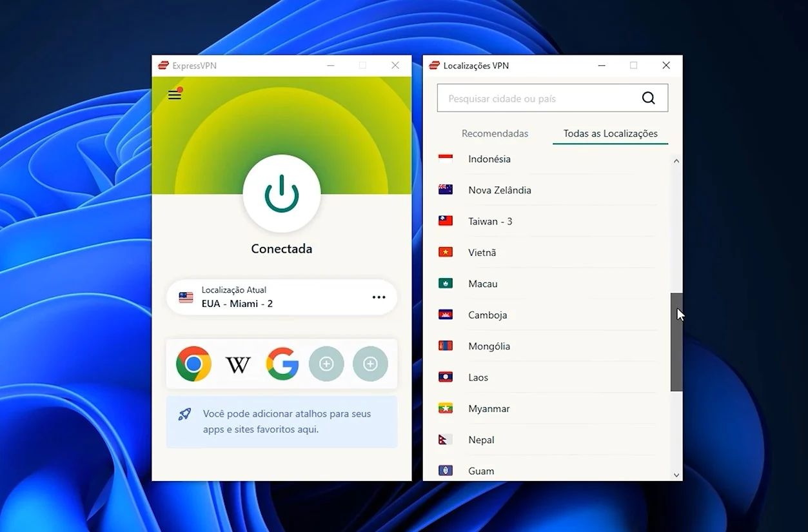Click the Localizações VPN window logo
The height and width of the screenshot is (532, 808).
pos(435,65)
